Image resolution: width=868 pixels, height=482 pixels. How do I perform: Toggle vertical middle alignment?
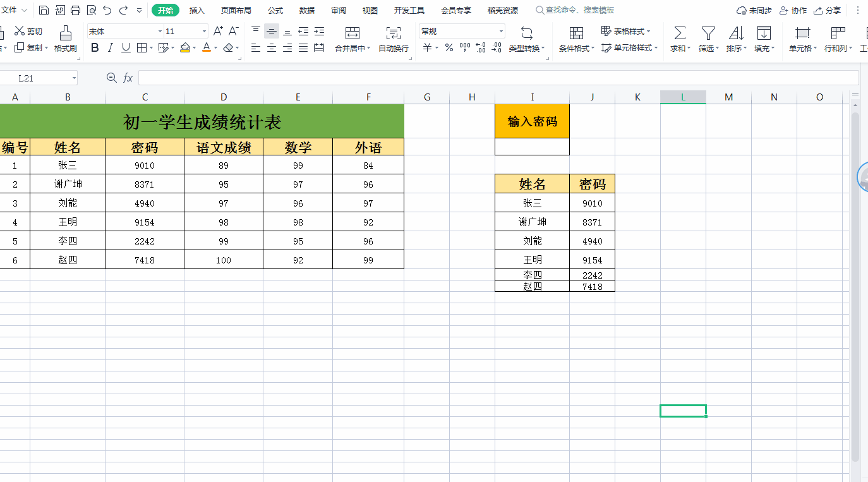coord(272,31)
